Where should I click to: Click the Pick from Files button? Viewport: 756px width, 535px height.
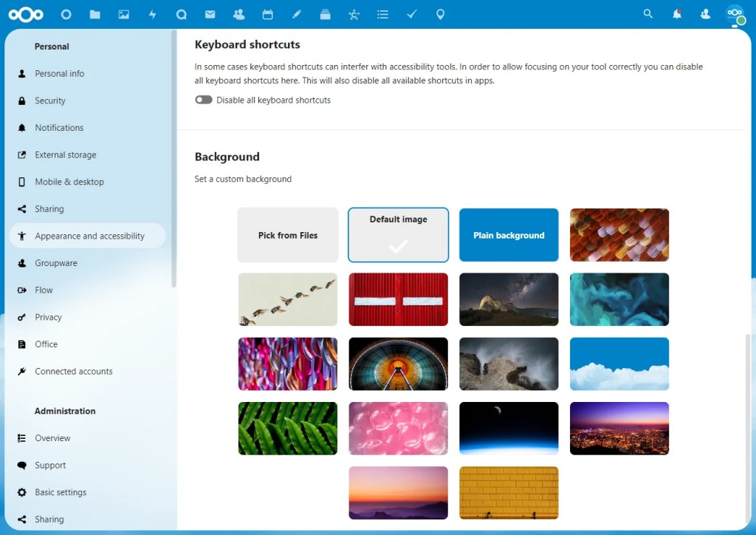pyautogui.click(x=288, y=235)
